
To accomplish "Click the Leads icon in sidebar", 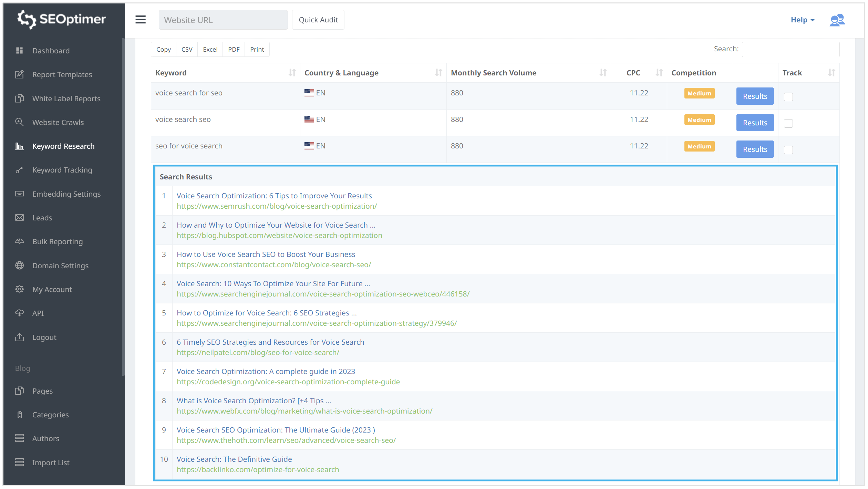I will click(x=20, y=217).
